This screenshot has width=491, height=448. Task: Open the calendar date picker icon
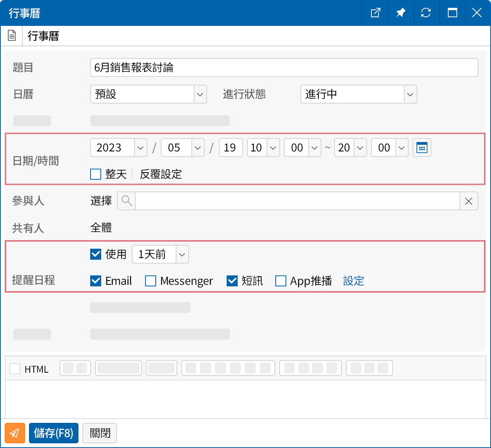422,148
